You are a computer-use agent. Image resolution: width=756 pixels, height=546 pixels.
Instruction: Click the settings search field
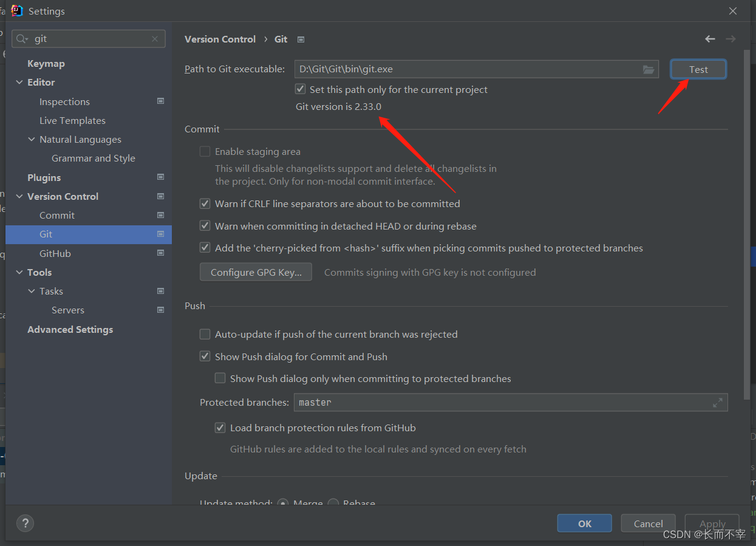89,39
